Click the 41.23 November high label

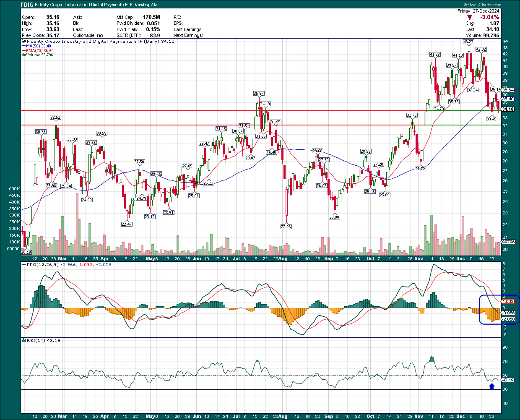(x=435, y=55)
